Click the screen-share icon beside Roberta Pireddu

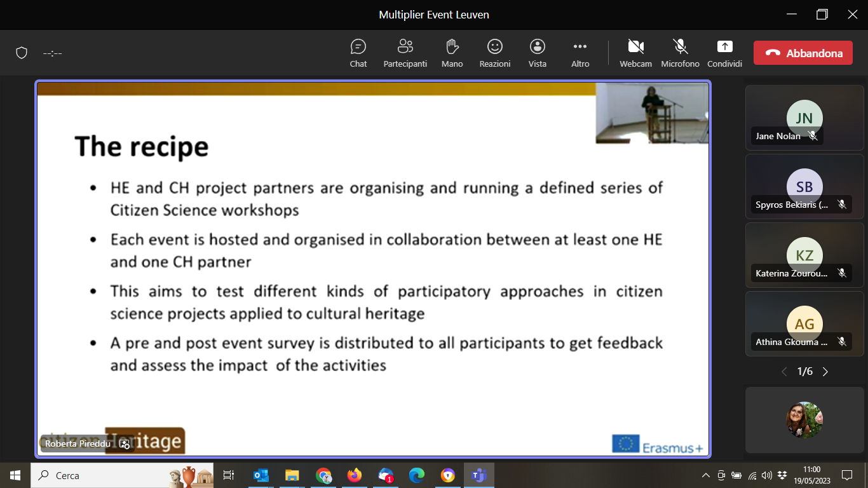tap(125, 444)
